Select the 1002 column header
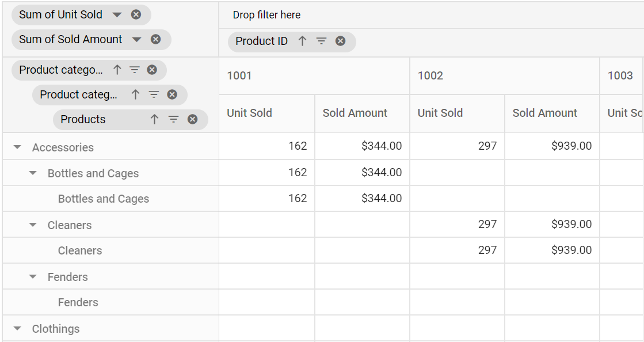This screenshot has height=342, width=644. pyautogui.click(x=505, y=75)
